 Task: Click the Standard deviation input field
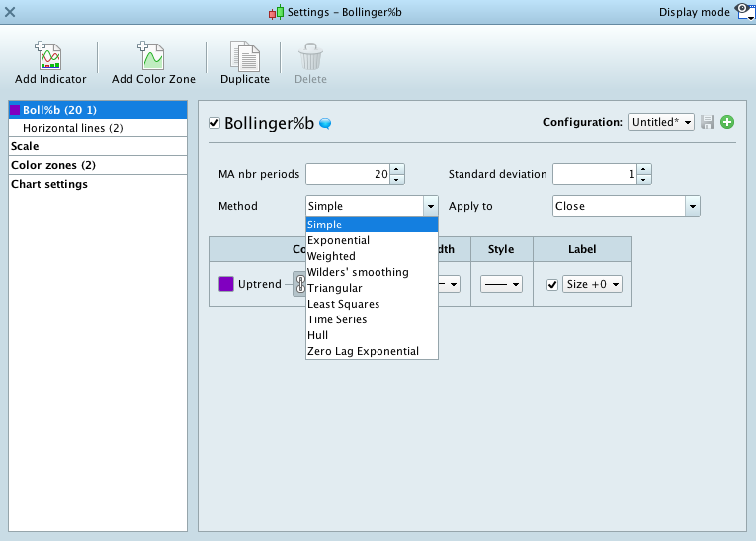coord(595,174)
